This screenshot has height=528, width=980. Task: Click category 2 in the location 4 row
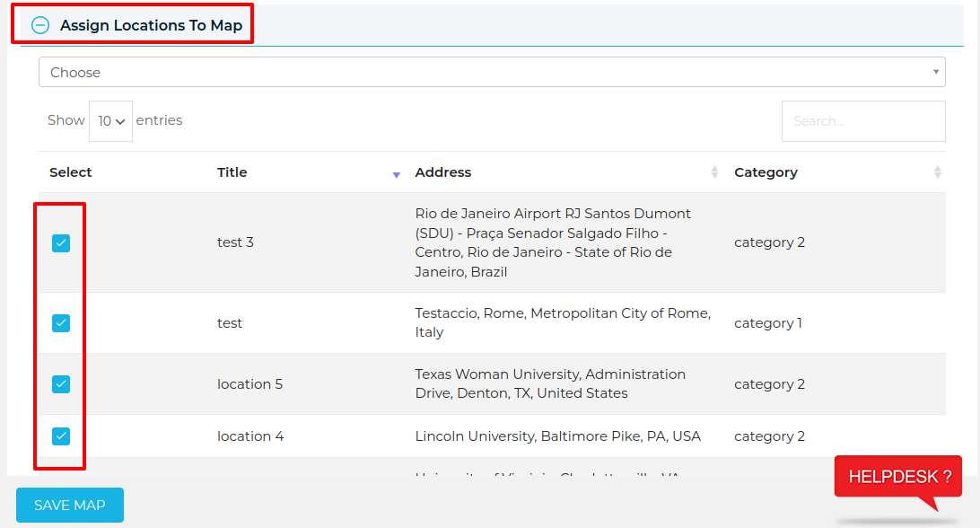pyautogui.click(x=769, y=436)
